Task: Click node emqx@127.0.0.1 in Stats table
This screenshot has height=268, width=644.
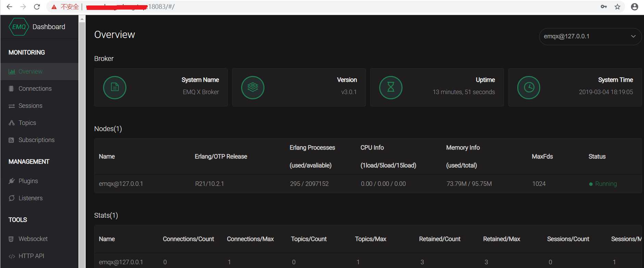Action: pyautogui.click(x=121, y=262)
